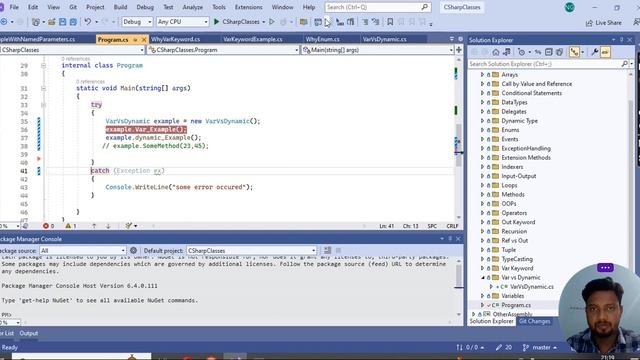Open the Any CPU platform dropdown
This screenshot has width=640, height=360.
(x=182, y=22)
